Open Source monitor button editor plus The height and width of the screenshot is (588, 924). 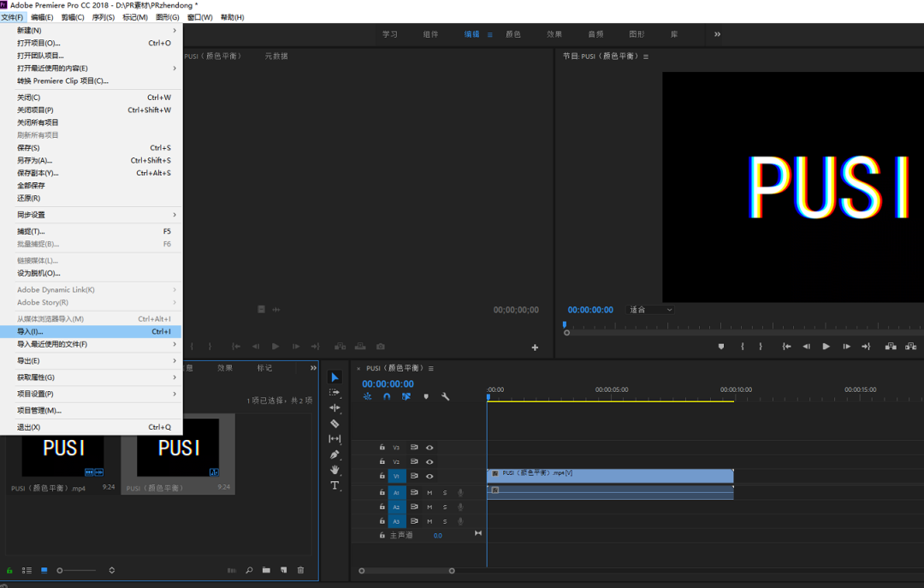(x=535, y=347)
